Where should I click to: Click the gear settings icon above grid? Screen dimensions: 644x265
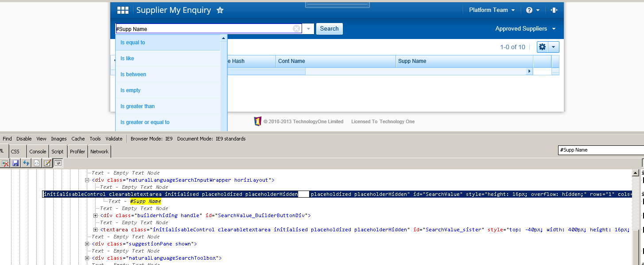(x=543, y=47)
